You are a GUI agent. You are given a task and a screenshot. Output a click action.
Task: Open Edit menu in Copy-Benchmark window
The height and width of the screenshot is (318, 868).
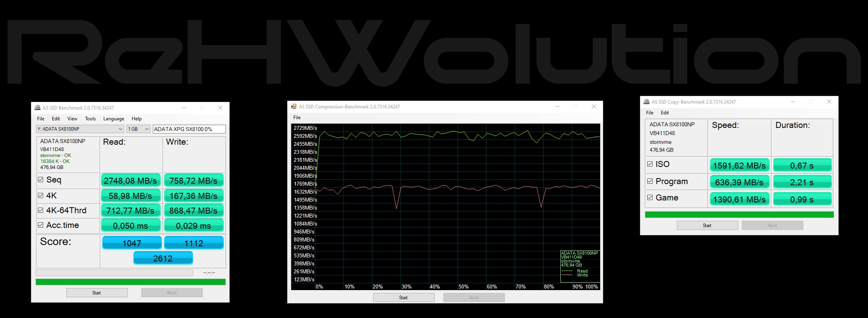coord(665,113)
